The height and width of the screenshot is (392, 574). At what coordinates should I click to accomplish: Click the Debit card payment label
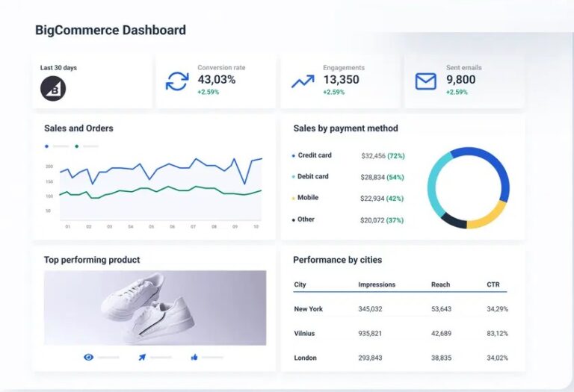[313, 177]
